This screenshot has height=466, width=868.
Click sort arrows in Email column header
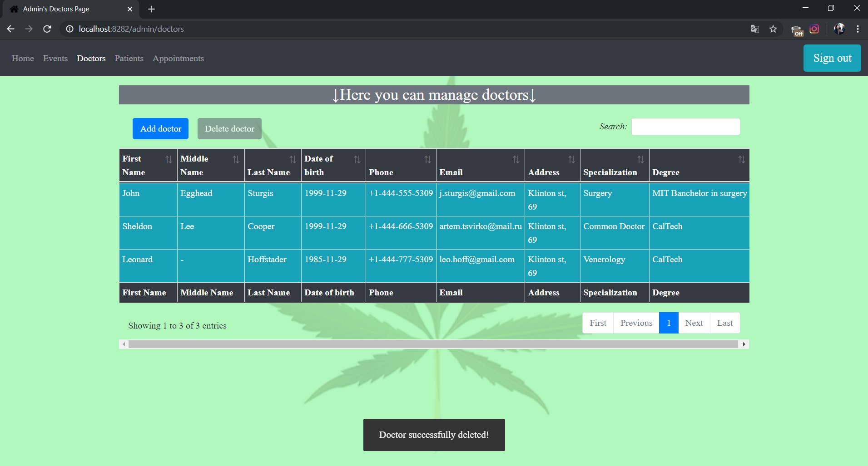pyautogui.click(x=516, y=159)
